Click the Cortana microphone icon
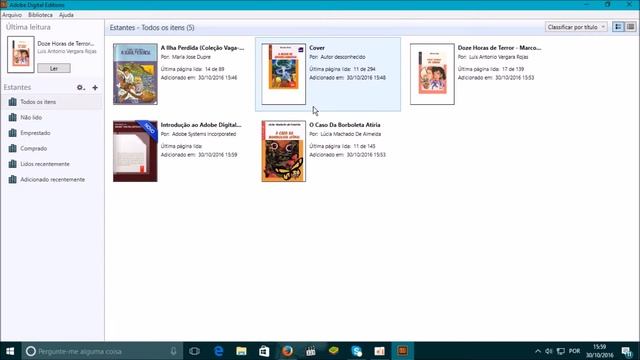This screenshot has width=640, height=360. tap(173, 351)
